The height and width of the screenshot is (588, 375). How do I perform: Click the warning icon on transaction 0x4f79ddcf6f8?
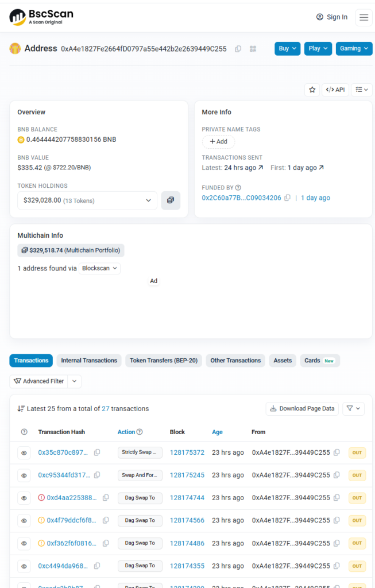click(x=41, y=520)
